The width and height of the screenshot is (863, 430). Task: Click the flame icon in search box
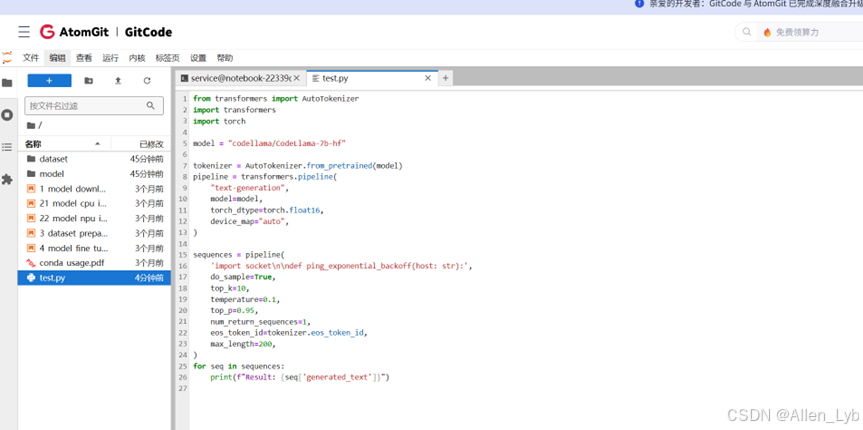pyautogui.click(x=767, y=32)
